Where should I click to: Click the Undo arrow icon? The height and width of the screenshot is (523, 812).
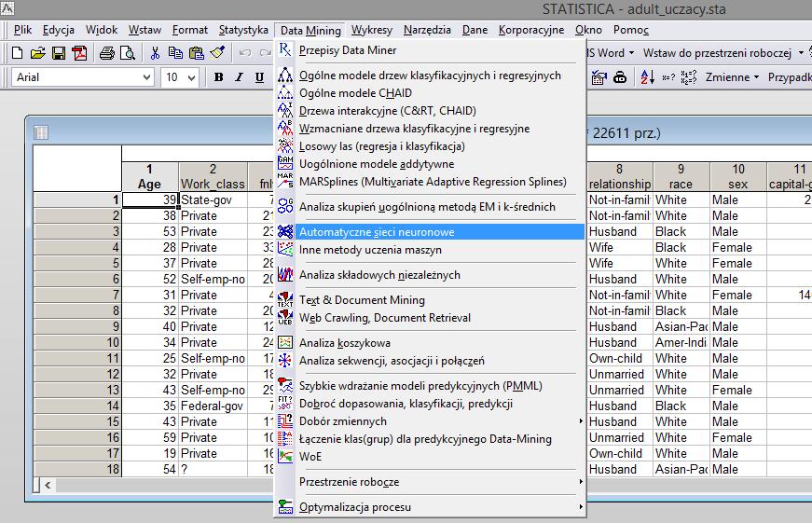click(x=245, y=53)
